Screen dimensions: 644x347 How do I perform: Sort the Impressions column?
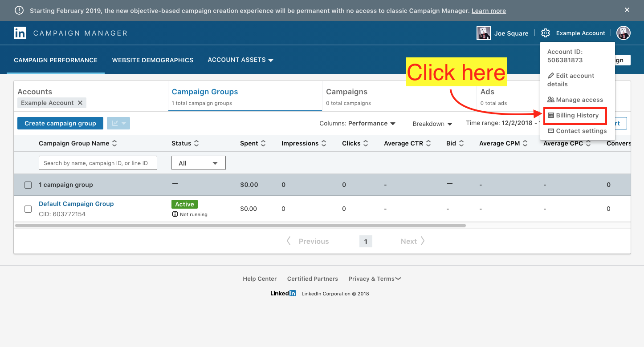(x=324, y=143)
